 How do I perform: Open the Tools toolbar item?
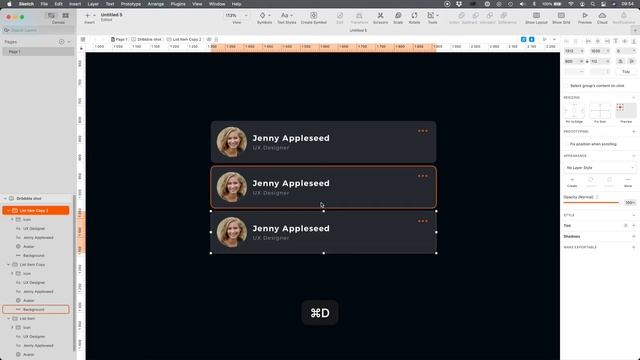(432, 18)
